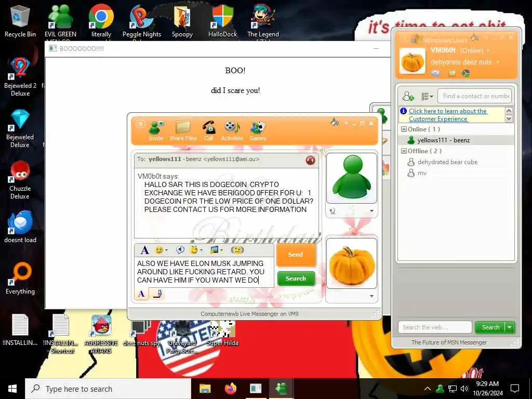
Task: Open HalloDock desktop shortcut
Action: (x=222, y=21)
